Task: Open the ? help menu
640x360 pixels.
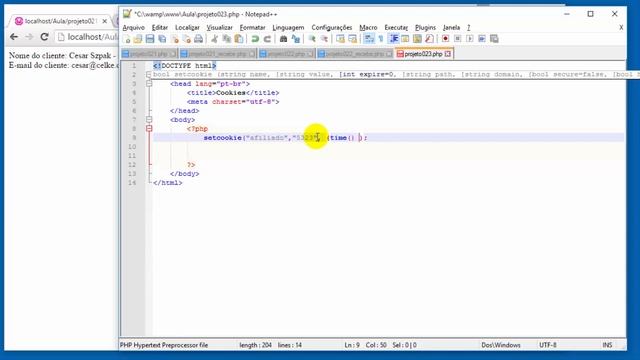Action: tap(469, 27)
